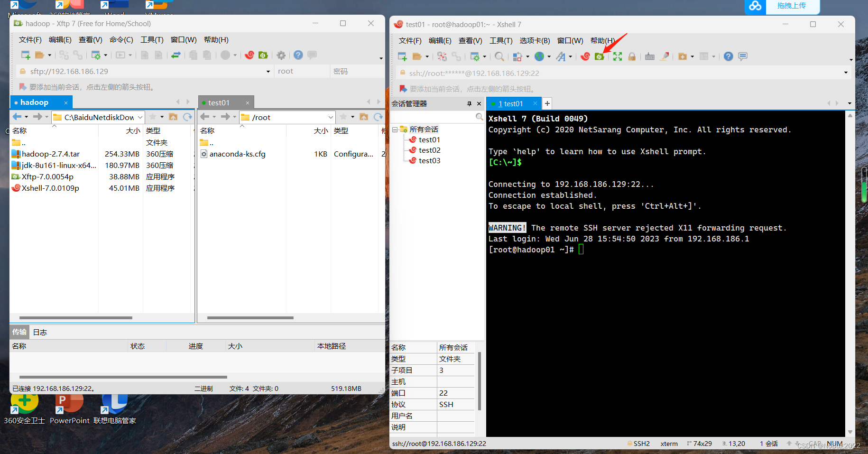This screenshot has width=868, height=454.
Task: Open 工具(T) menu in Xshell
Action: [x=501, y=41]
